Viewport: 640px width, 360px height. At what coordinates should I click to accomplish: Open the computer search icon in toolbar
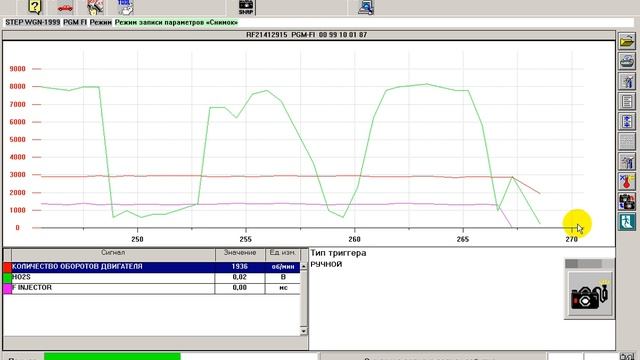click(366, 7)
